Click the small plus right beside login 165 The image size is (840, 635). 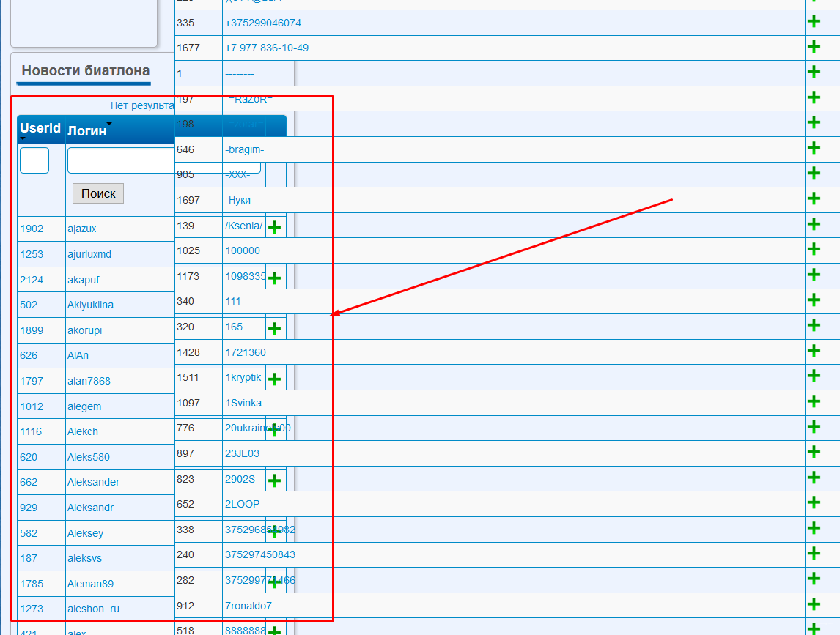[274, 329]
